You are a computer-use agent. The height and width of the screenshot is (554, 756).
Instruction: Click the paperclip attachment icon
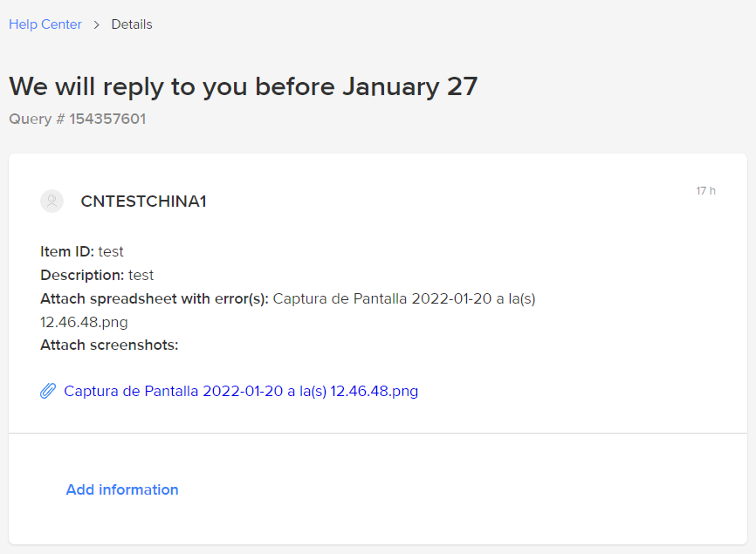49,391
